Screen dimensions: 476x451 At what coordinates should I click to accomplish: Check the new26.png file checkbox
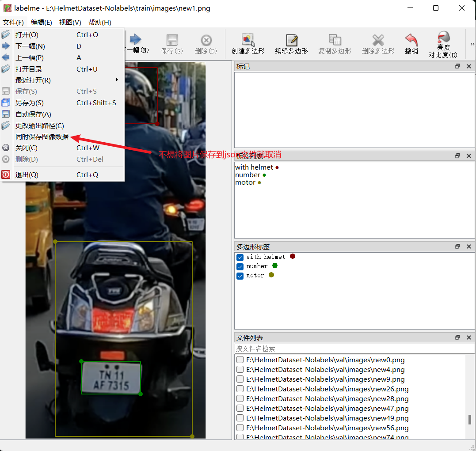coord(240,389)
